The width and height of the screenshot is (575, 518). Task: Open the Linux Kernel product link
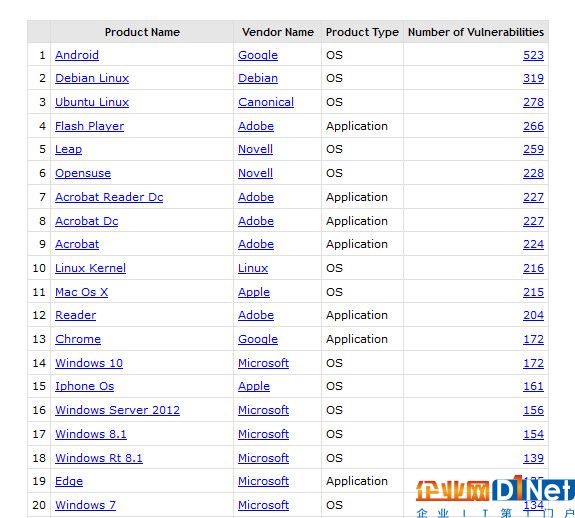[x=90, y=268]
